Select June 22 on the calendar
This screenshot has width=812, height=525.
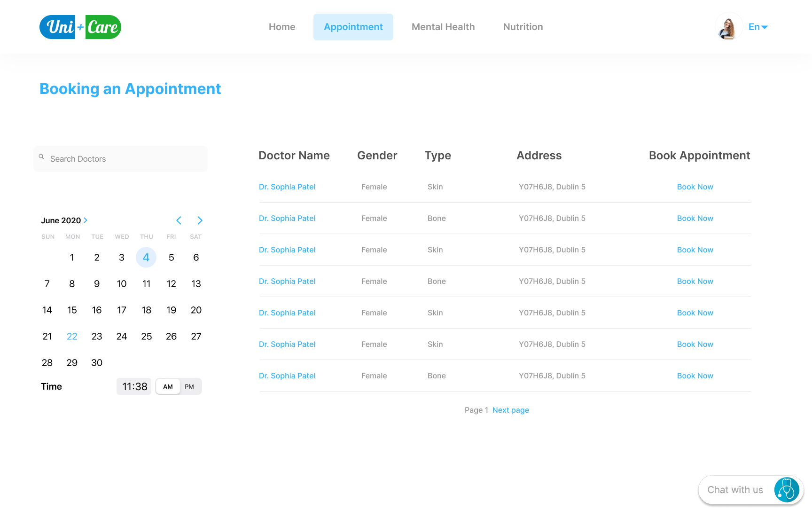[x=72, y=337]
